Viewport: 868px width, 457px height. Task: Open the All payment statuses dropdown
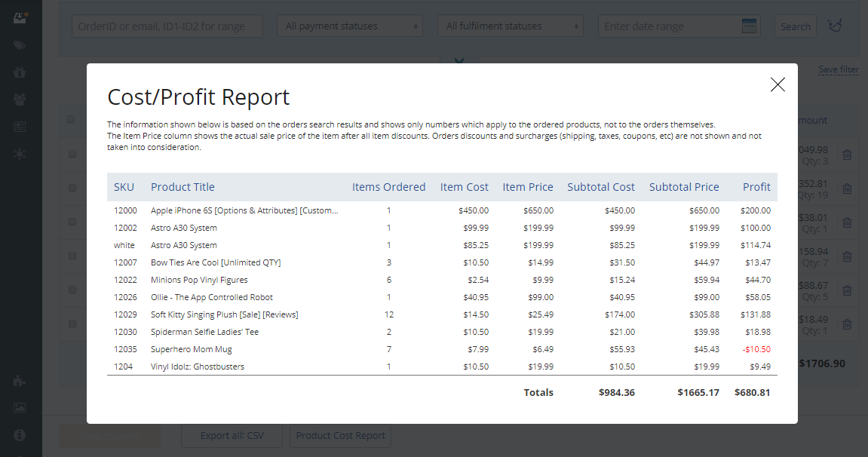(x=350, y=26)
